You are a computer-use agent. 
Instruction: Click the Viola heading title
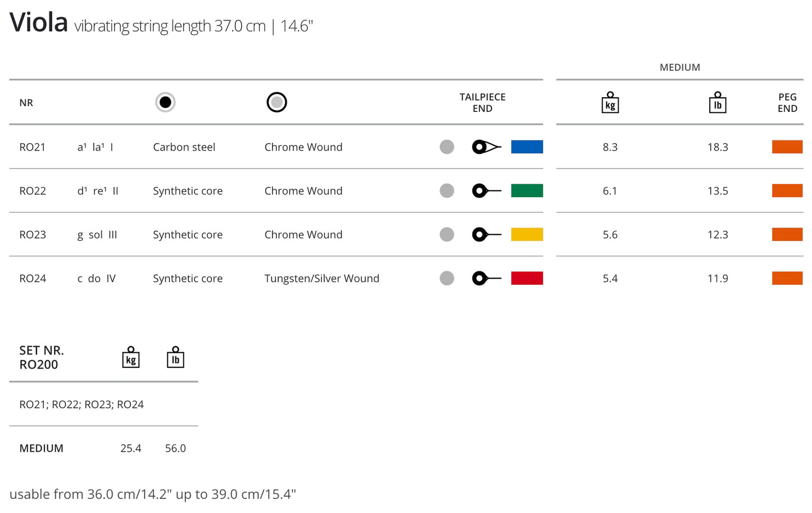click(39, 23)
